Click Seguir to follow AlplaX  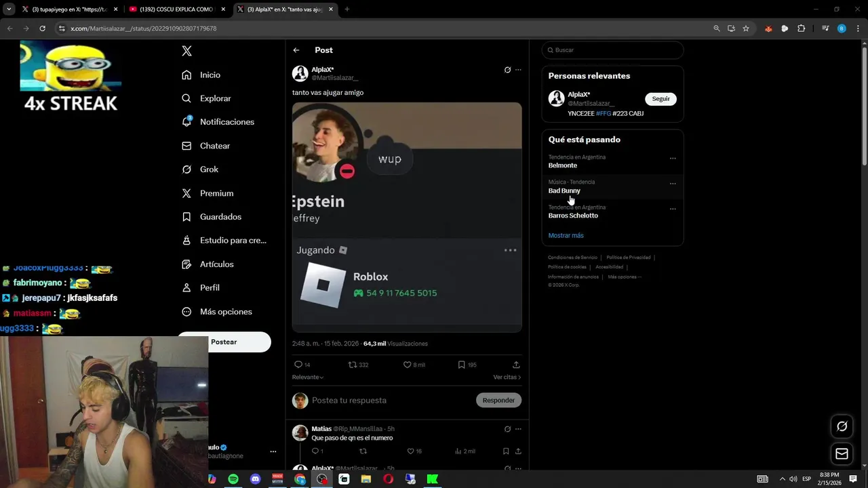[660, 99]
